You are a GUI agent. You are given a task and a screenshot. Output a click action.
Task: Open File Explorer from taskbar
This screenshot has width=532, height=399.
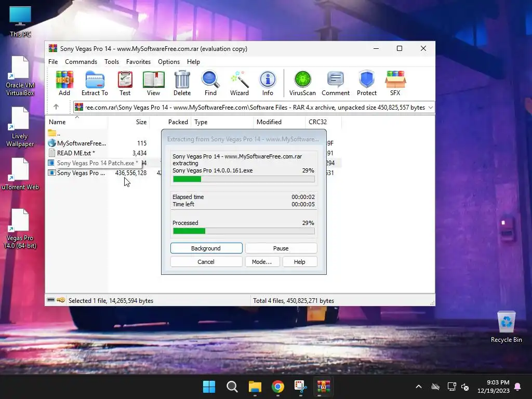[x=255, y=387]
